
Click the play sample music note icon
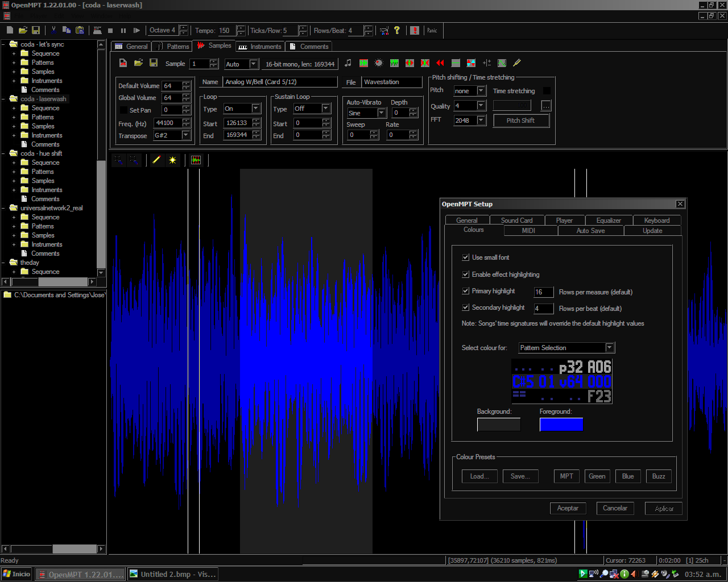[348, 63]
